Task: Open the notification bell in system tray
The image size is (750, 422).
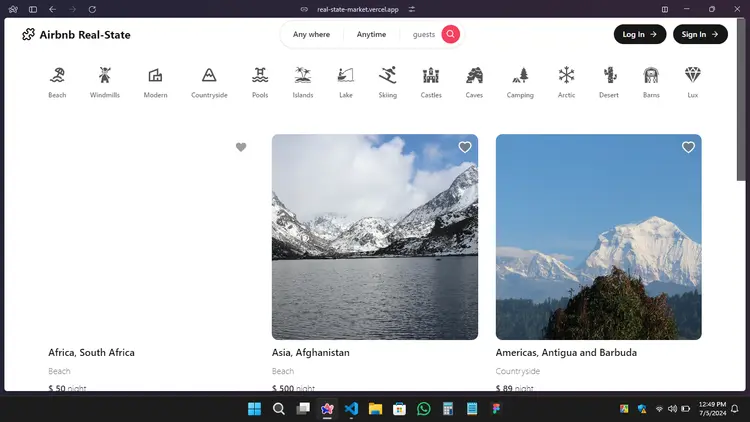Action: pos(735,409)
